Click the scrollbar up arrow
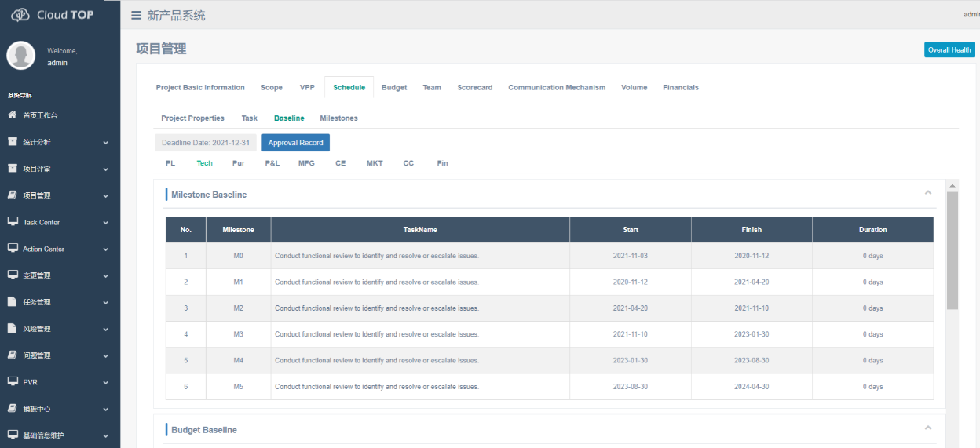 953,185
